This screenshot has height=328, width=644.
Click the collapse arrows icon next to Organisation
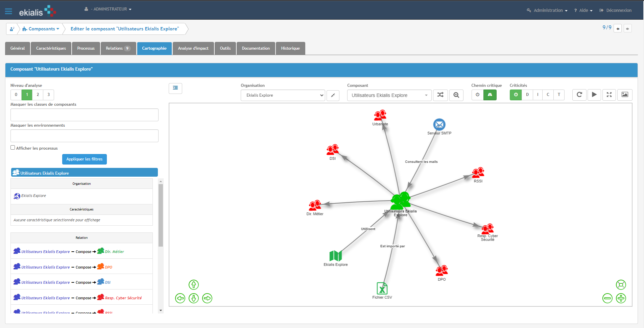pyautogui.click(x=333, y=95)
